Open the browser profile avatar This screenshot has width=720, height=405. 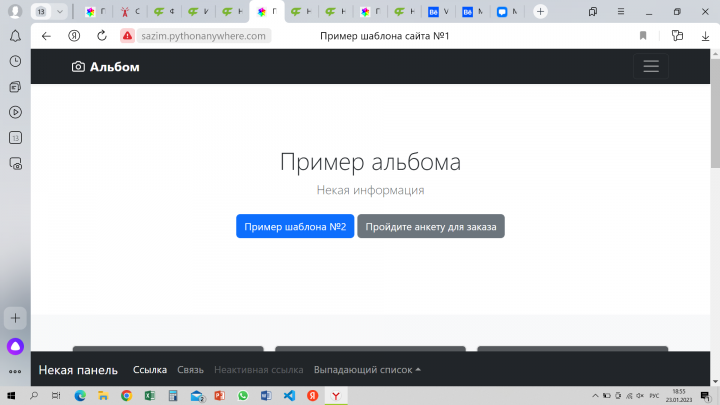[15, 11]
